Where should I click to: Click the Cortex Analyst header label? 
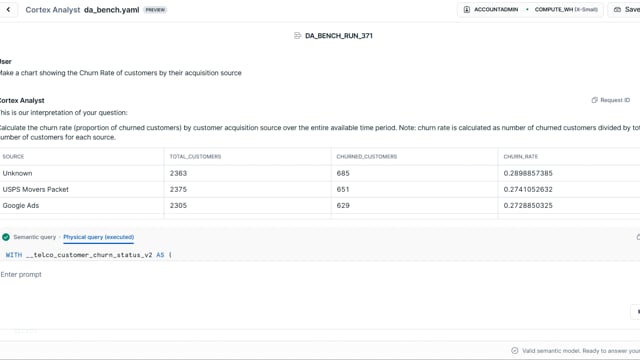pyautogui.click(x=53, y=10)
